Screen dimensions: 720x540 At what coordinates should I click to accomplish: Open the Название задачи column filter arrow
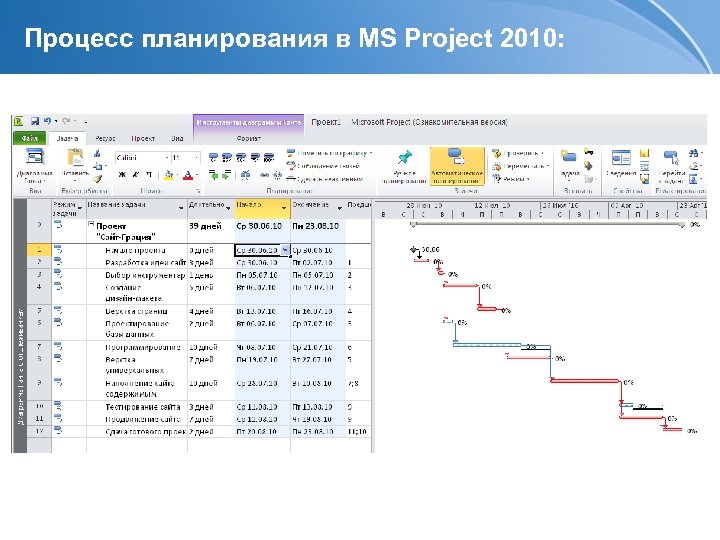pos(181,208)
